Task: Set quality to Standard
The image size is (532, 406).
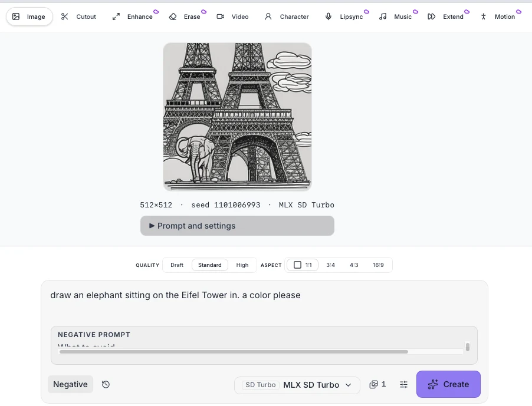Action: click(210, 265)
